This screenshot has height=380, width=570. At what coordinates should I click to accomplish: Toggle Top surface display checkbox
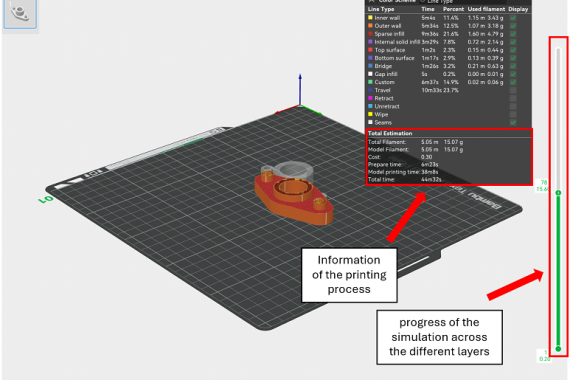point(513,50)
